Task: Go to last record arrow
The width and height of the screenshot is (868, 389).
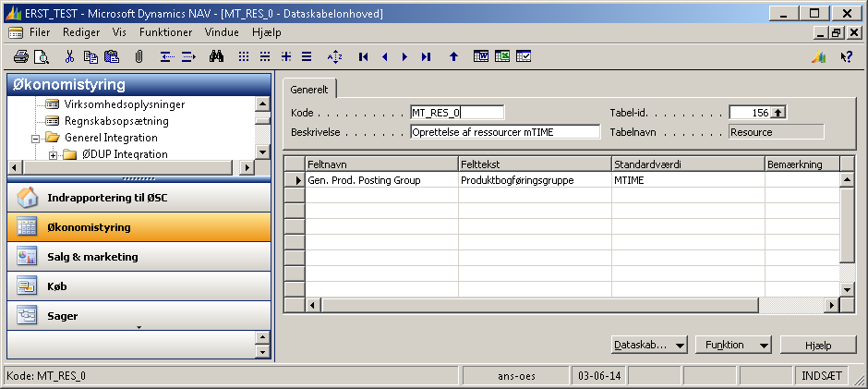Action: (426, 56)
